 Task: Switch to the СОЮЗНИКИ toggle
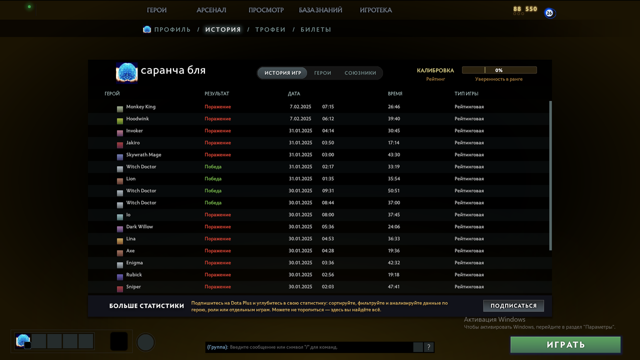360,73
